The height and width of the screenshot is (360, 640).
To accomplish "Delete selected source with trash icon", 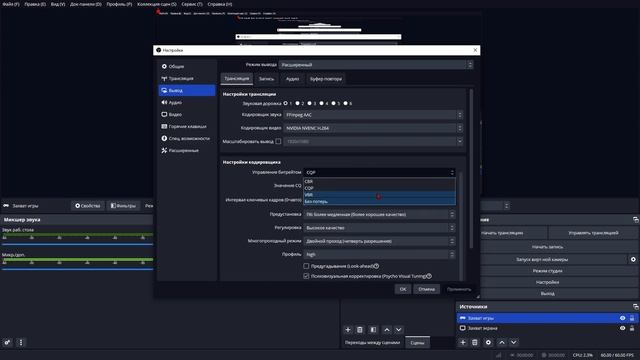I will coord(475,342).
